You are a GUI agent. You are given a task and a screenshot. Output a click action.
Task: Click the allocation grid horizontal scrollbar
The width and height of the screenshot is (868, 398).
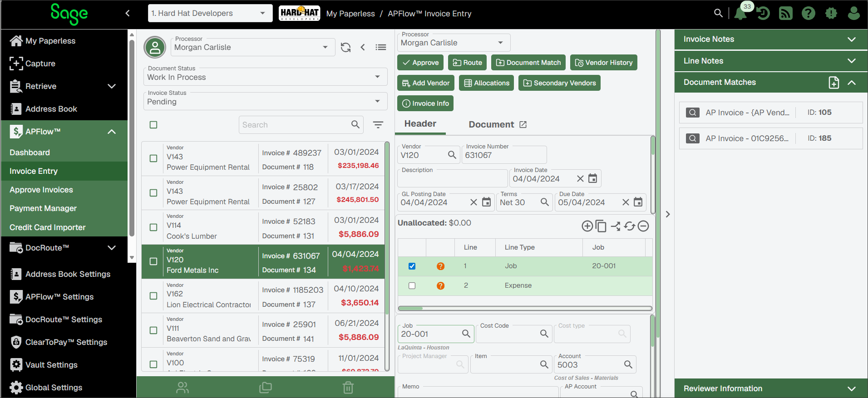(x=525, y=309)
